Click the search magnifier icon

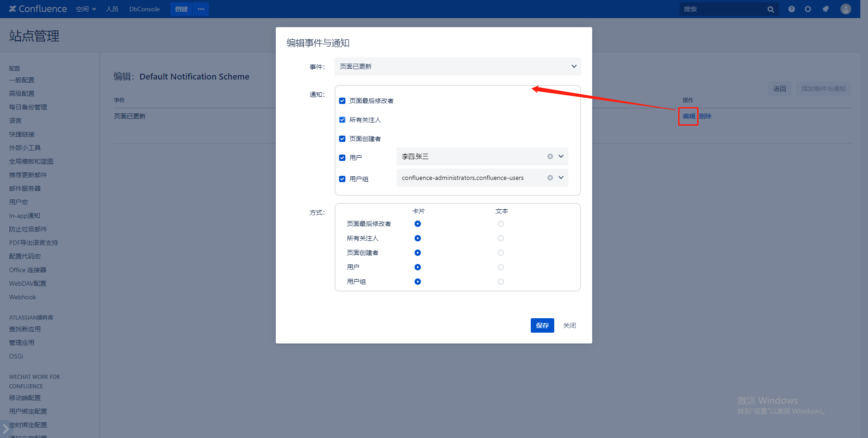pos(770,9)
